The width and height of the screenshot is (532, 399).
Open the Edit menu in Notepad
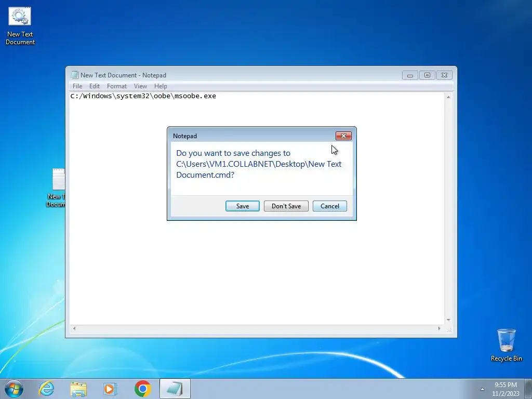pyautogui.click(x=95, y=86)
